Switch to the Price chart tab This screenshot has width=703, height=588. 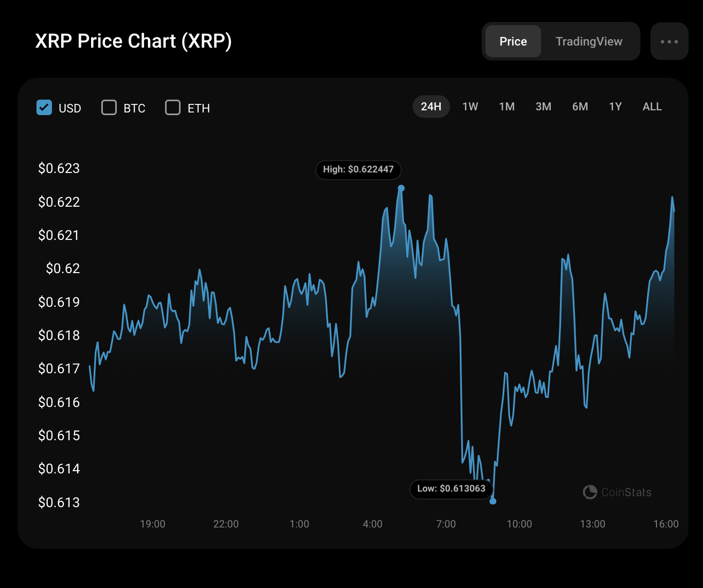click(x=513, y=41)
